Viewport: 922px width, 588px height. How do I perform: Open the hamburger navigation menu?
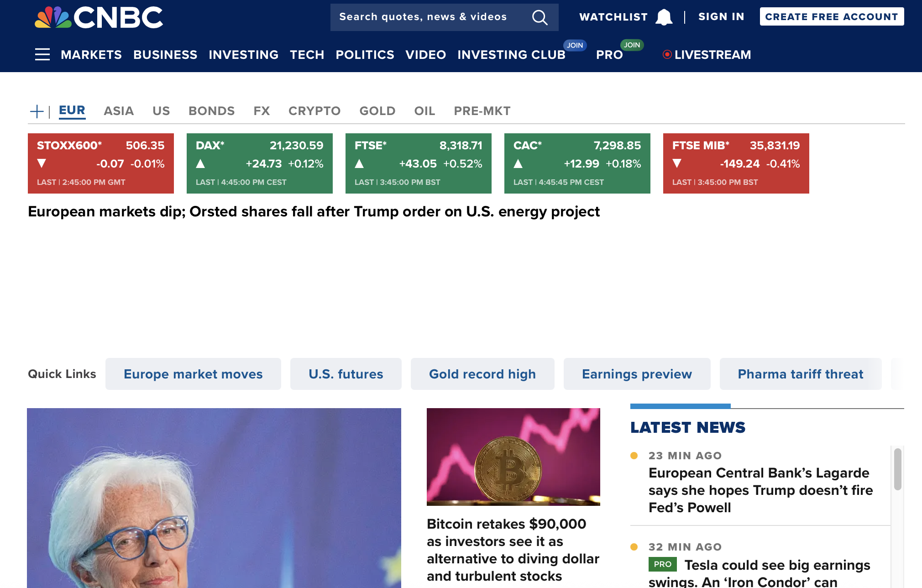(x=42, y=54)
